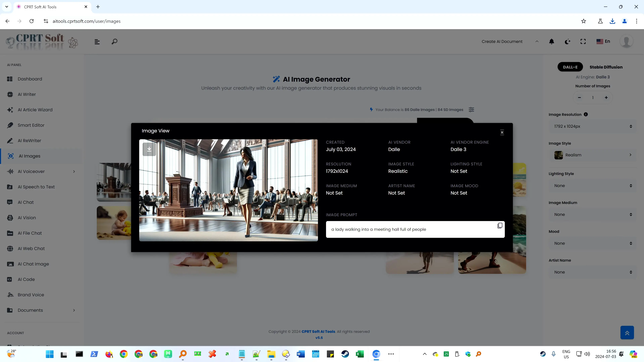The height and width of the screenshot is (362, 644).
Task: Click the dark mode moon icon
Action: pyautogui.click(x=568, y=41)
